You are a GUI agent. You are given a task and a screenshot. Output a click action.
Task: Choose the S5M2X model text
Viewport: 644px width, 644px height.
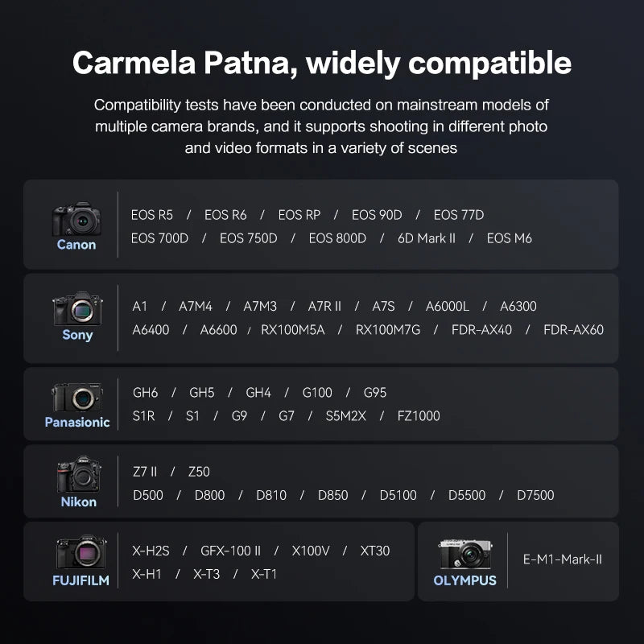345,415
